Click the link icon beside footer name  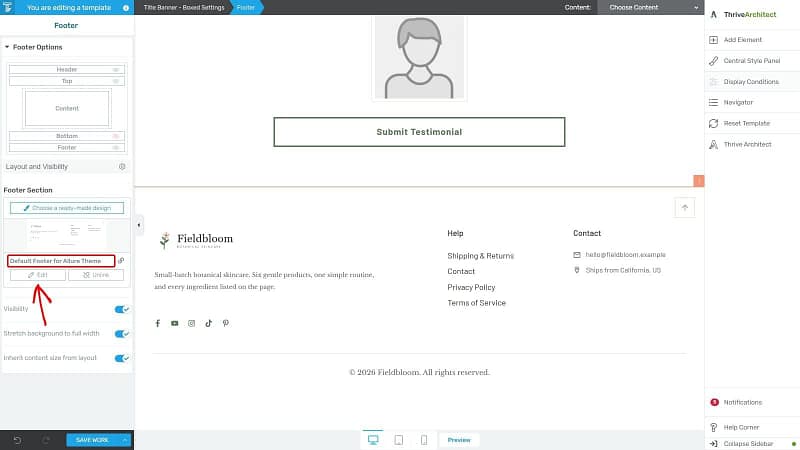pos(121,261)
